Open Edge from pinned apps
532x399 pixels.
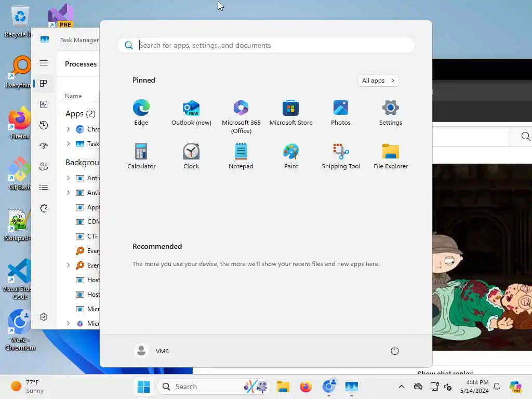tap(141, 113)
